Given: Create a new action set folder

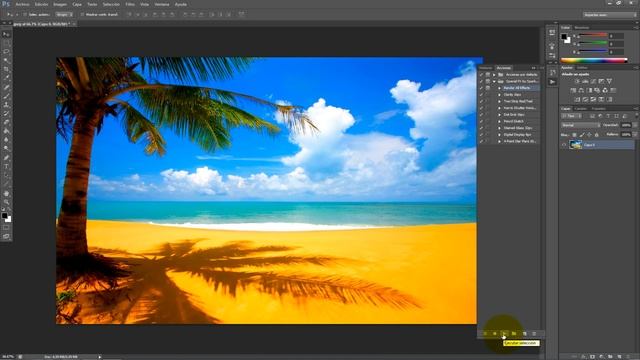Looking at the screenshot, I should (514, 334).
